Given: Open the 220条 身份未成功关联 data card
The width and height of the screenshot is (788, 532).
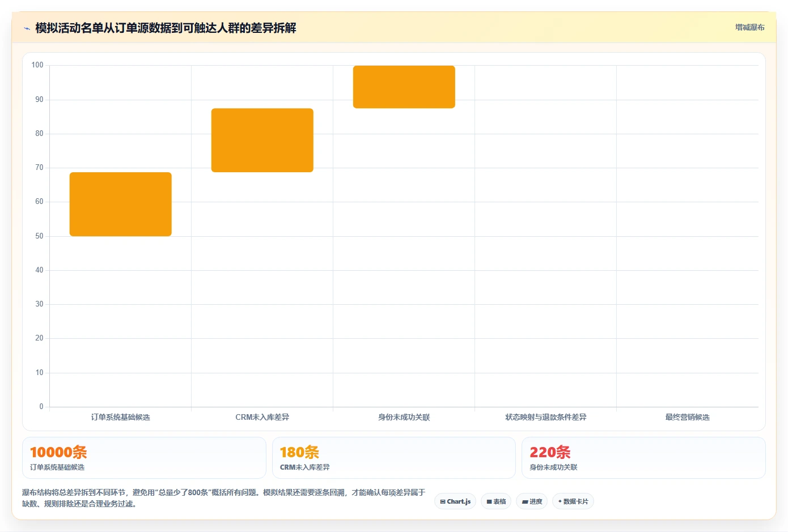Looking at the screenshot, I should [x=643, y=458].
